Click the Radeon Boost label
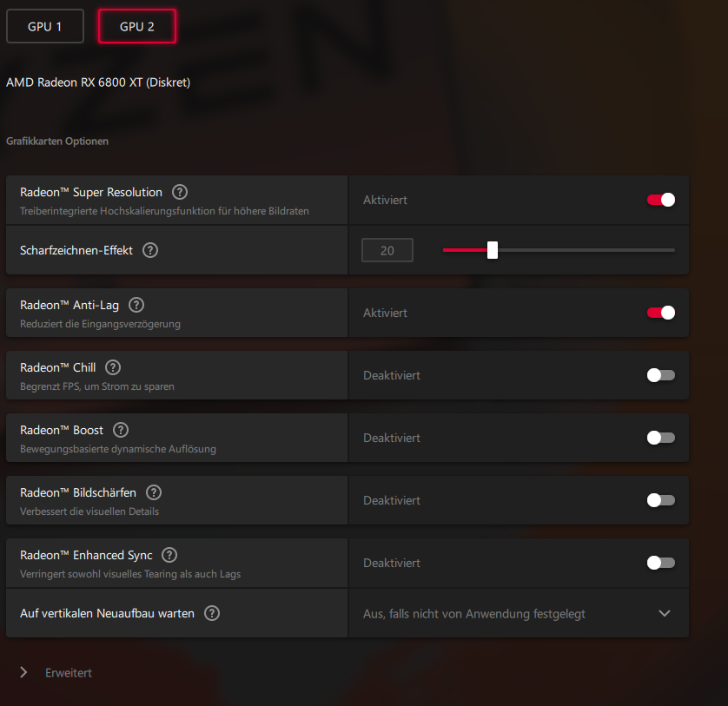This screenshot has width=728, height=706. [x=62, y=430]
